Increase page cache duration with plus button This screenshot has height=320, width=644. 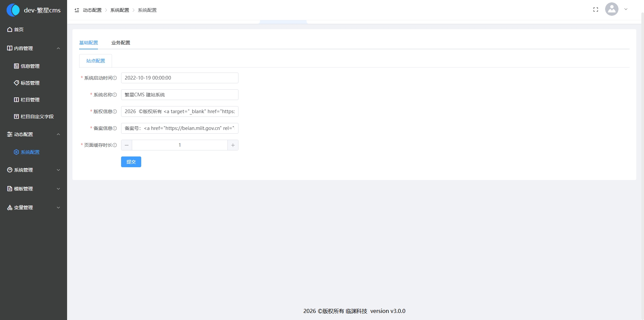tap(233, 145)
